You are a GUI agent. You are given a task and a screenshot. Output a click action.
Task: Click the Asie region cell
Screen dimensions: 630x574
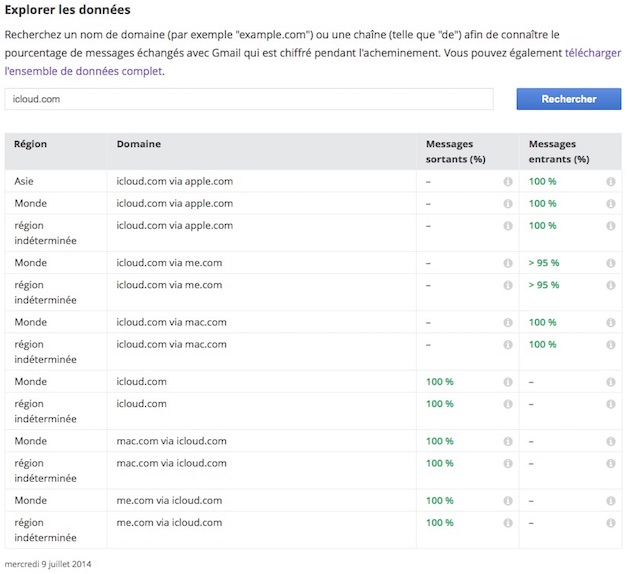pos(24,181)
